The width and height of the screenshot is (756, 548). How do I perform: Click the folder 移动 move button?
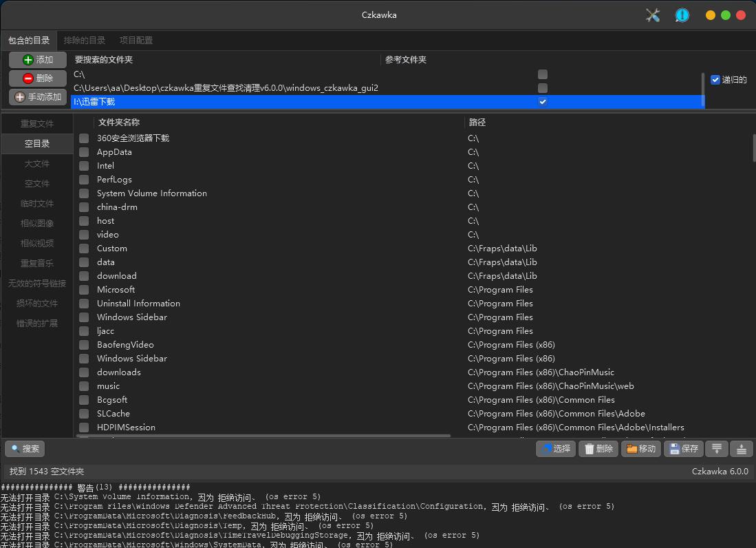tap(640, 449)
